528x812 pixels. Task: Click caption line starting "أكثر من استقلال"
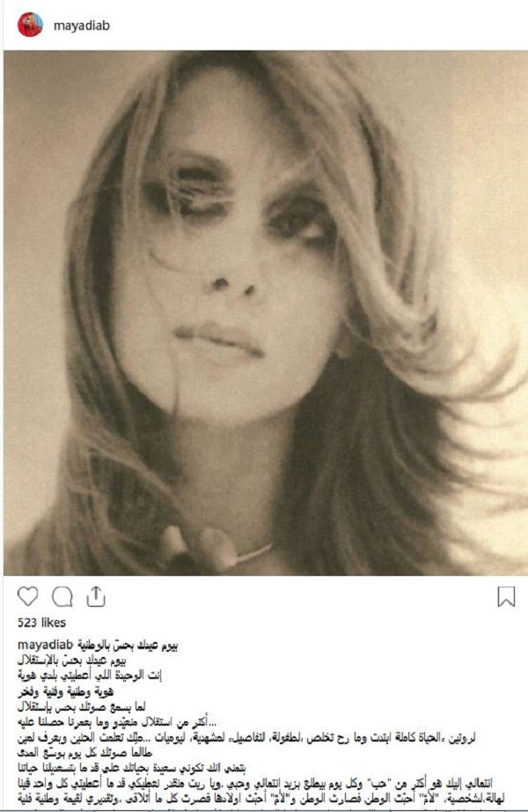point(116,721)
